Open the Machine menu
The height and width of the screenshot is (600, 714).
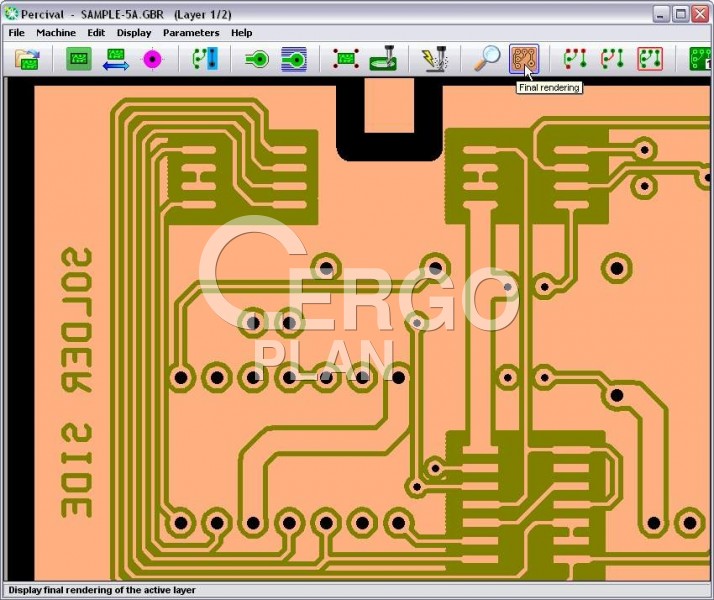click(x=56, y=33)
